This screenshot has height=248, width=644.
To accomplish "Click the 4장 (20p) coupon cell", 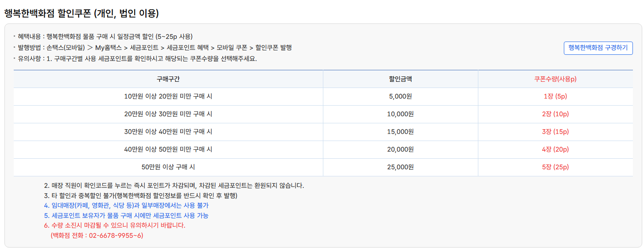I will pyautogui.click(x=555, y=149).
